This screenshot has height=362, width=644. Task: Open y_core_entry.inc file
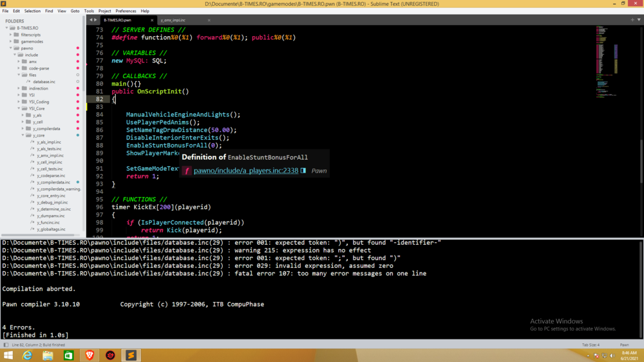click(51, 196)
